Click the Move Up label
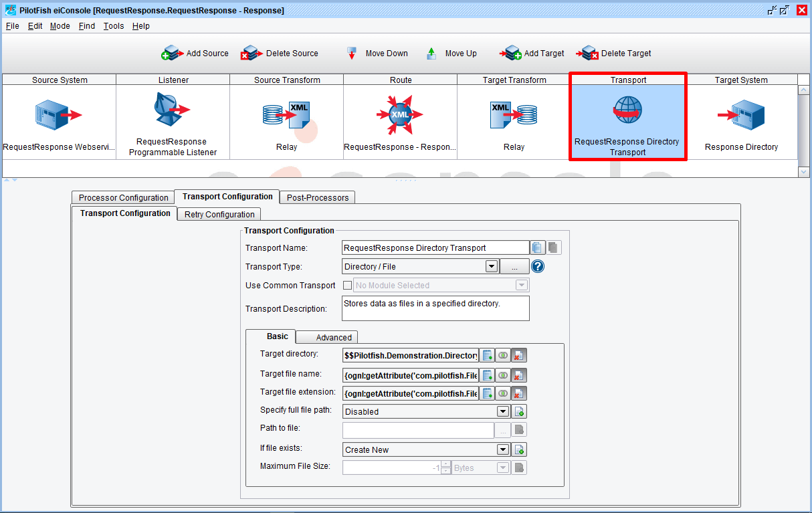This screenshot has height=513, width=812. [x=461, y=54]
